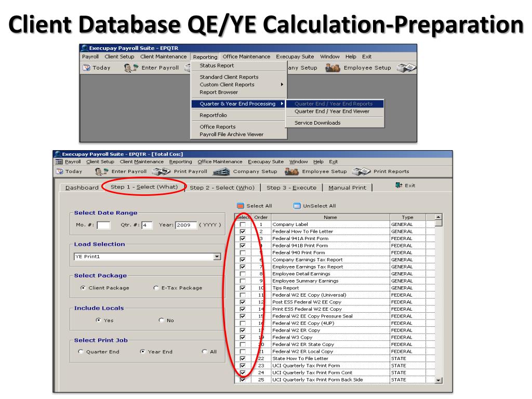Uncheck Federal How To File Letter

(x=243, y=232)
